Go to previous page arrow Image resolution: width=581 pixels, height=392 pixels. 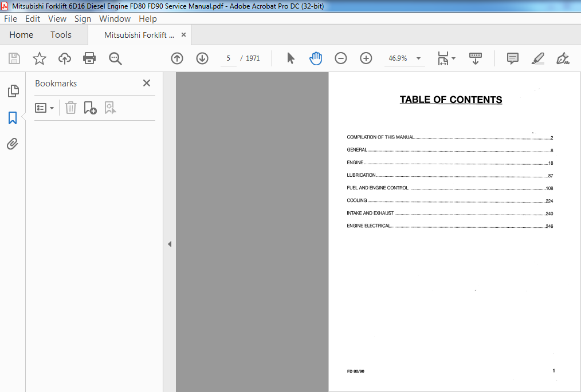[x=177, y=58]
